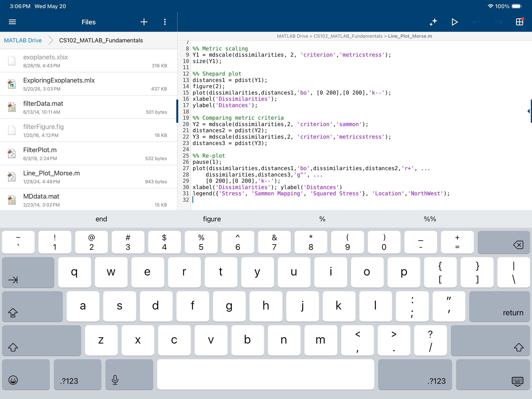Go back to MATLAB Drive folder
The height and width of the screenshot is (399, 532).
point(23,40)
